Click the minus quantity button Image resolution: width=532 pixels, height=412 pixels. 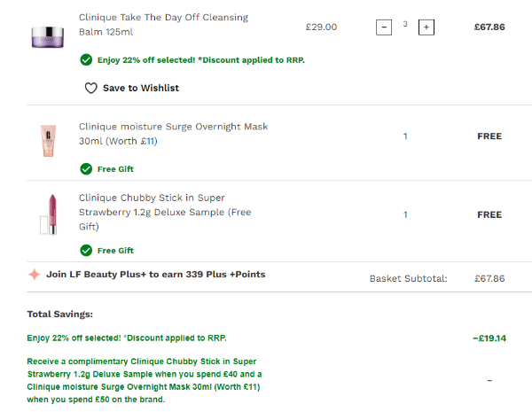coord(384,27)
